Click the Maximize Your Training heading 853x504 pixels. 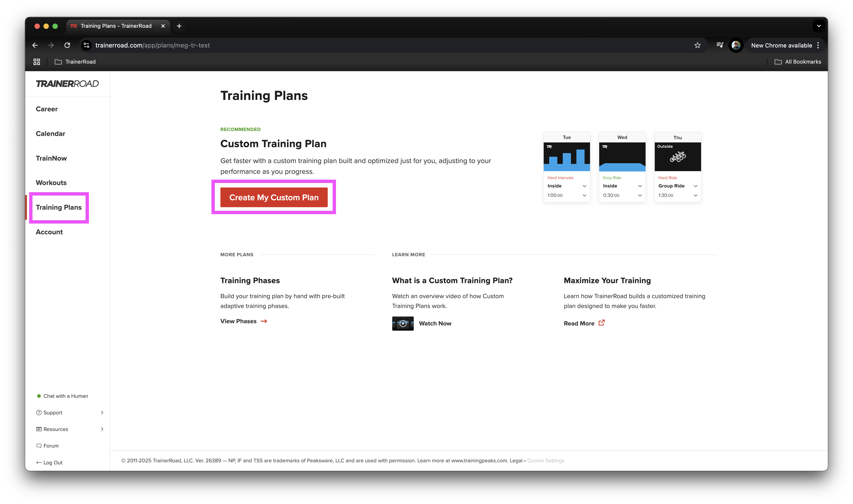[607, 280]
